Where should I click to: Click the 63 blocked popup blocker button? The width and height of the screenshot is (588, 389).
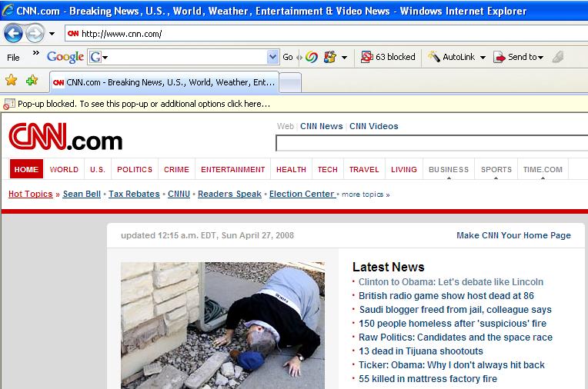[x=388, y=57]
